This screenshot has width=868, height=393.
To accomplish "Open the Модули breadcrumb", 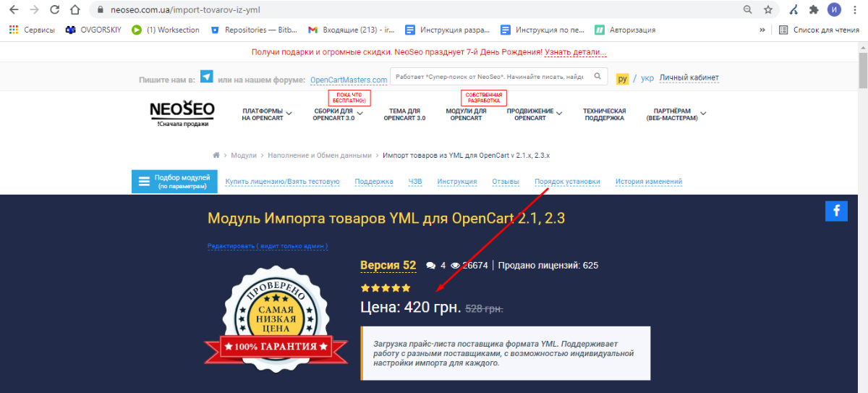I will click(x=244, y=156).
